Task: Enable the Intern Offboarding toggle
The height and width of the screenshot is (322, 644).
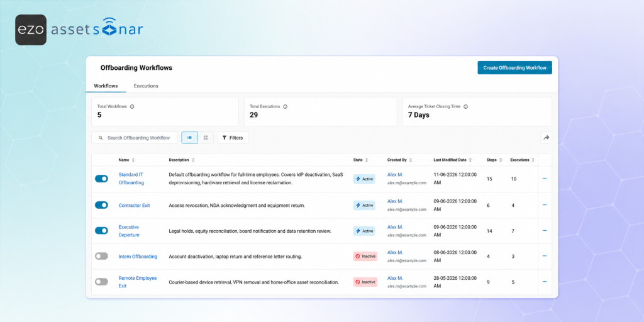Action: [101, 256]
